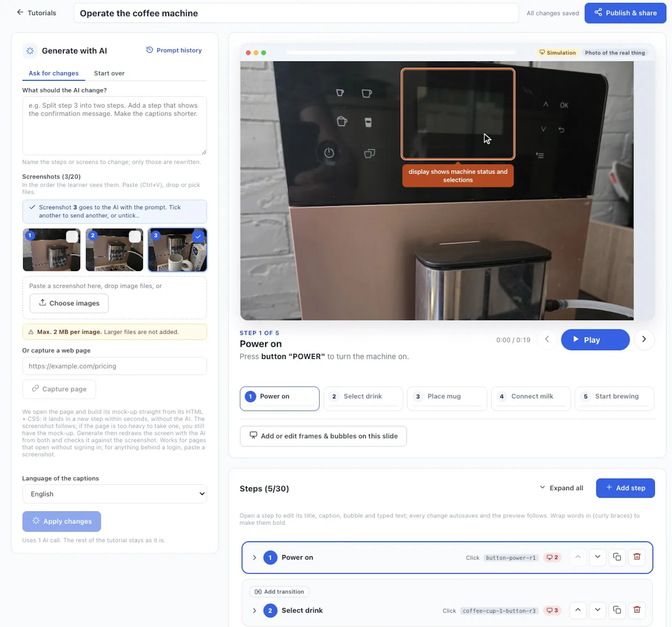This screenshot has width=672, height=627.
Task: Expand the Select drink step row
Action: pyautogui.click(x=255, y=610)
